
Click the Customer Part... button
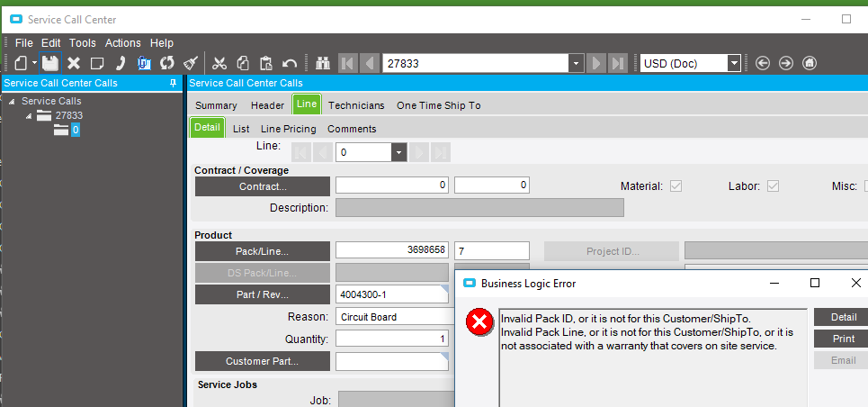[263, 361]
